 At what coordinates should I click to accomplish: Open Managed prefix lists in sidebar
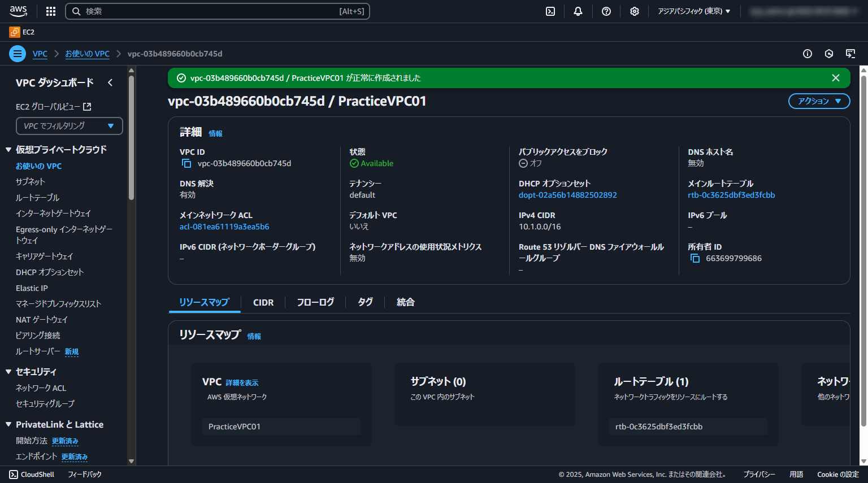58,304
